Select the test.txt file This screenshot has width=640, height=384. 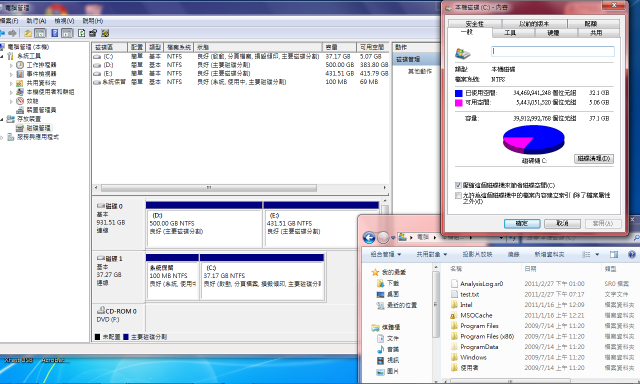[x=469, y=294]
